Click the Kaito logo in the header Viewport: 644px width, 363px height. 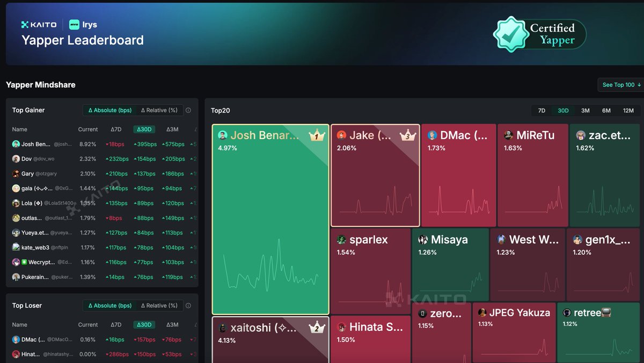click(39, 25)
